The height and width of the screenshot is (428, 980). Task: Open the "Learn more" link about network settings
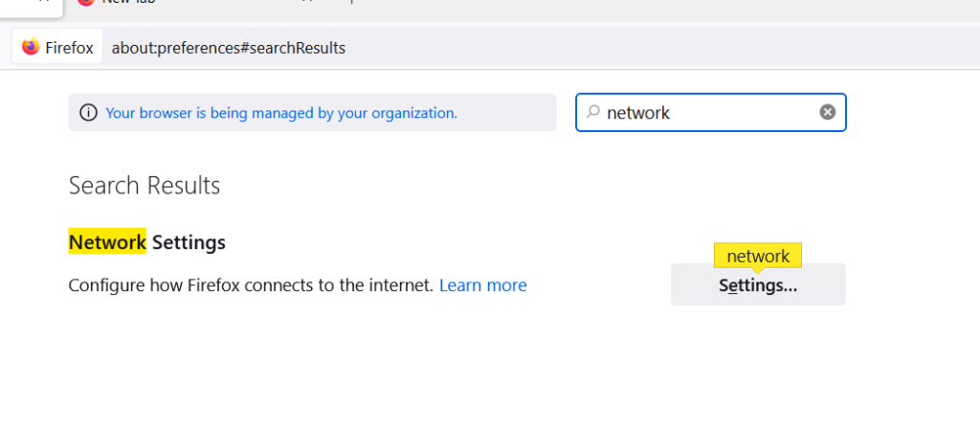[x=482, y=285]
